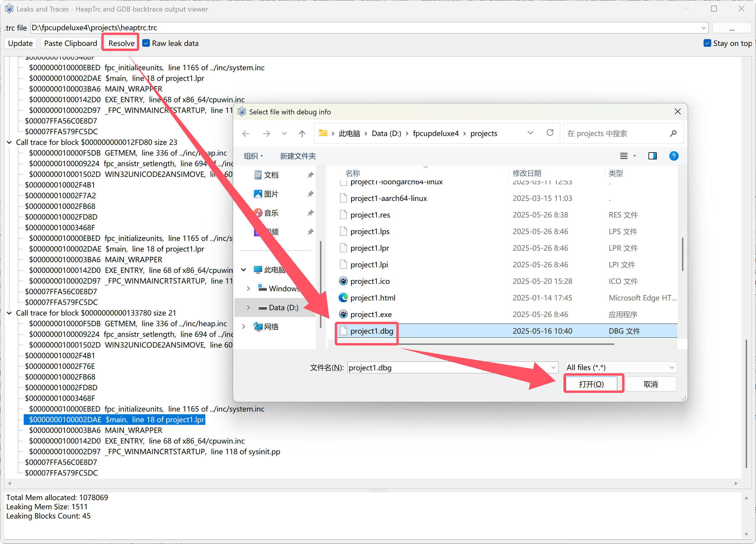Open the 组织 menu

click(x=253, y=156)
